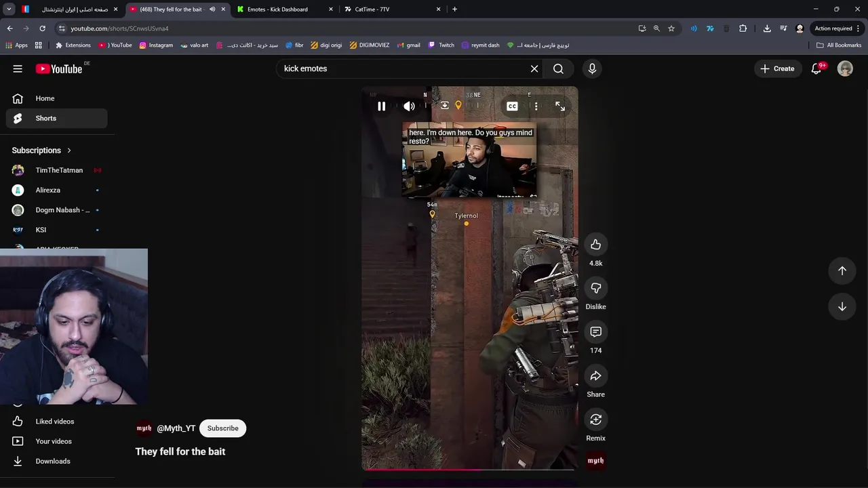Screen dimensions: 868x488
Task: Share this Short
Action: pyautogui.click(x=595, y=376)
